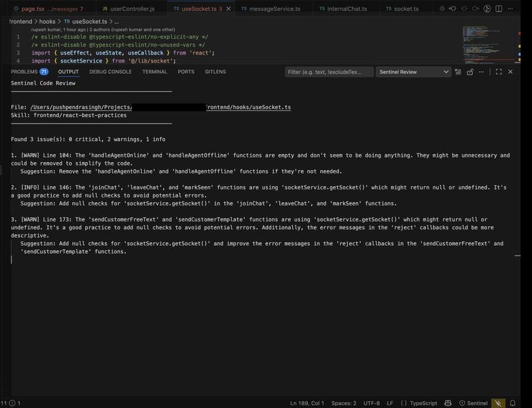This screenshot has width=532, height=408.
Task: Click the editor minimap preview
Action: 487,45
